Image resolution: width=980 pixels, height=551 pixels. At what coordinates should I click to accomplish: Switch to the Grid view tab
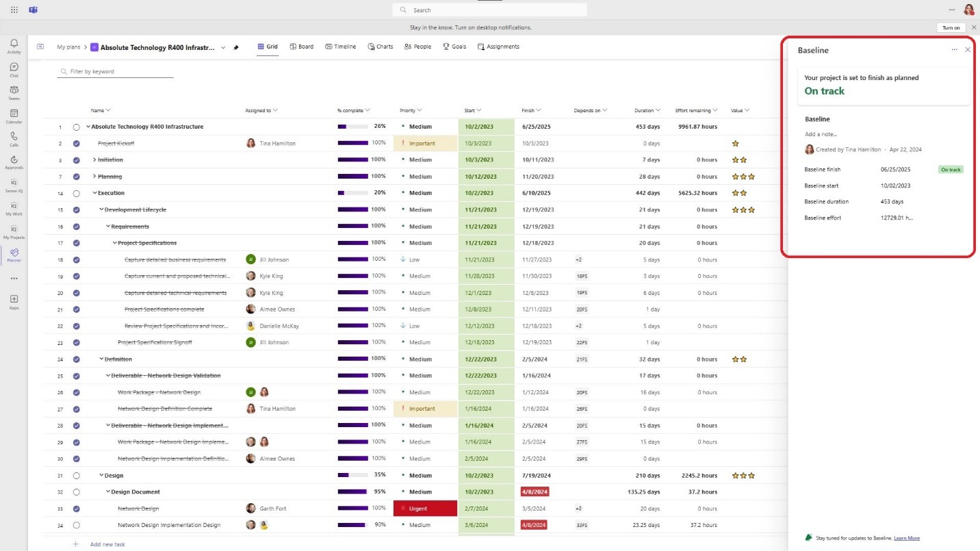pyautogui.click(x=268, y=47)
